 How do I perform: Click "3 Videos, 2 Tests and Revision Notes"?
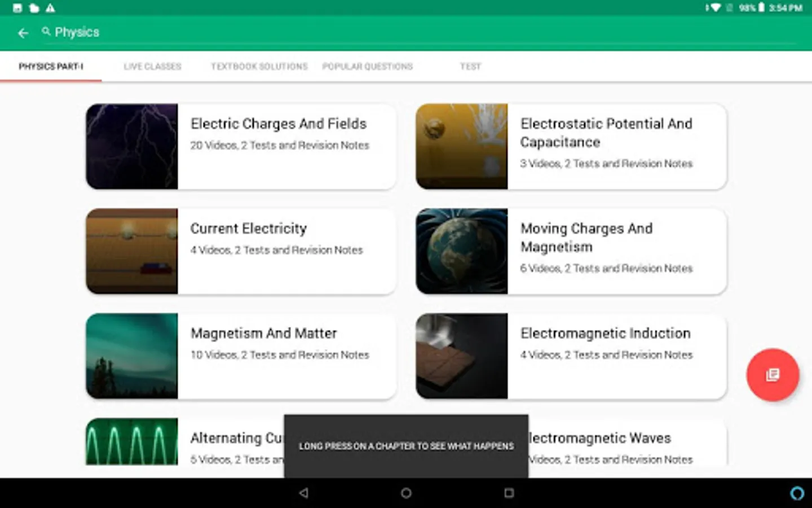point(606,164)
